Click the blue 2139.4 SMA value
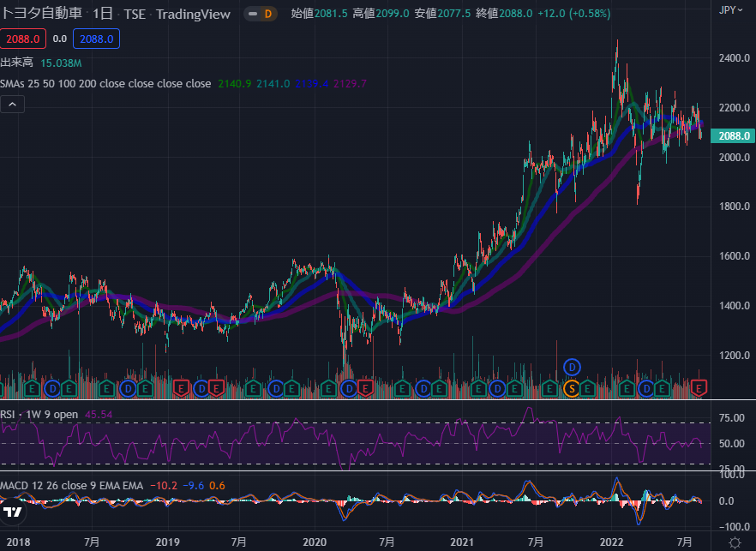 click(x=311, y=84)
